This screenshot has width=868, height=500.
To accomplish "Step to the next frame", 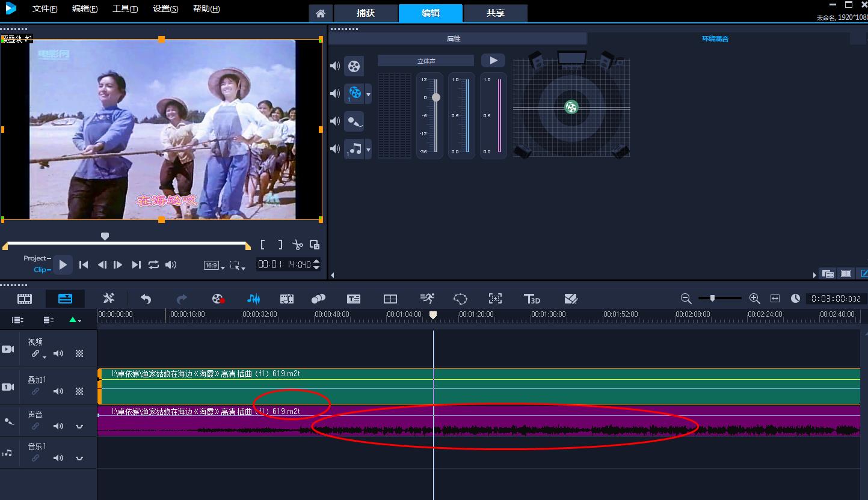I will [x=119, y=264].
